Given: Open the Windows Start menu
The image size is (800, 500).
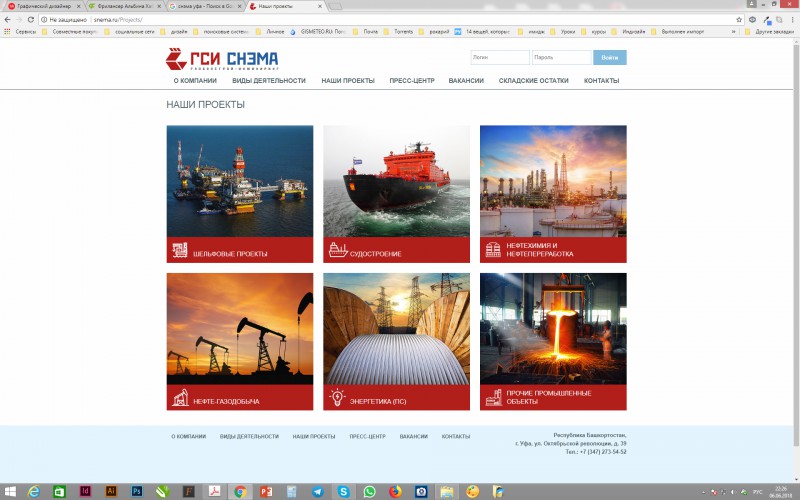Looking at the screenshot, I should tap(9, 492).
